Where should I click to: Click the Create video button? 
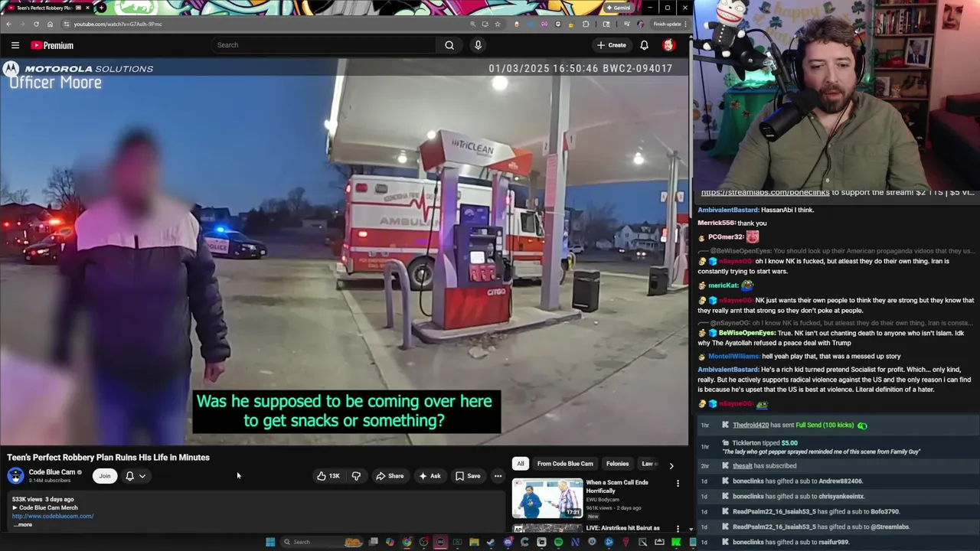point(612,45)
